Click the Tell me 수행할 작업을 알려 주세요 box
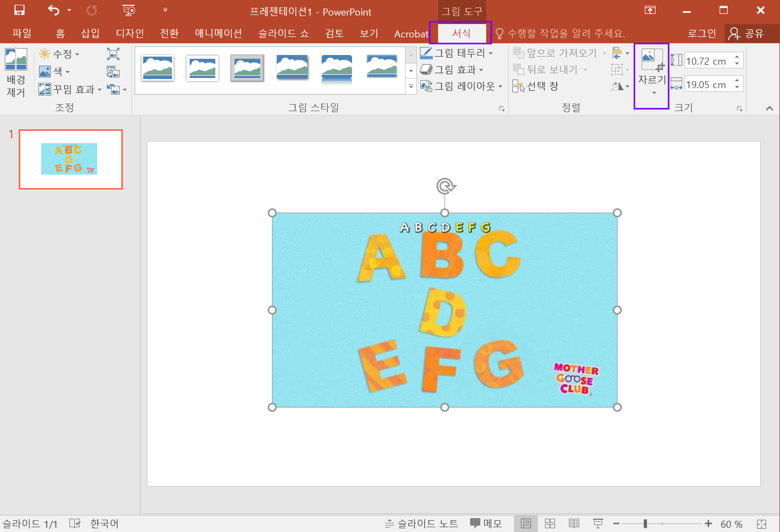Image resolution: width=780 pixels, height=532 pixels. pos(560,34)
